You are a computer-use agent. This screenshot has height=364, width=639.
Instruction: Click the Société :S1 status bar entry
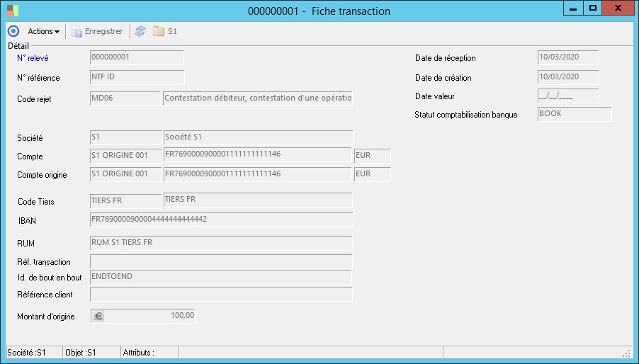click(34, 353)
